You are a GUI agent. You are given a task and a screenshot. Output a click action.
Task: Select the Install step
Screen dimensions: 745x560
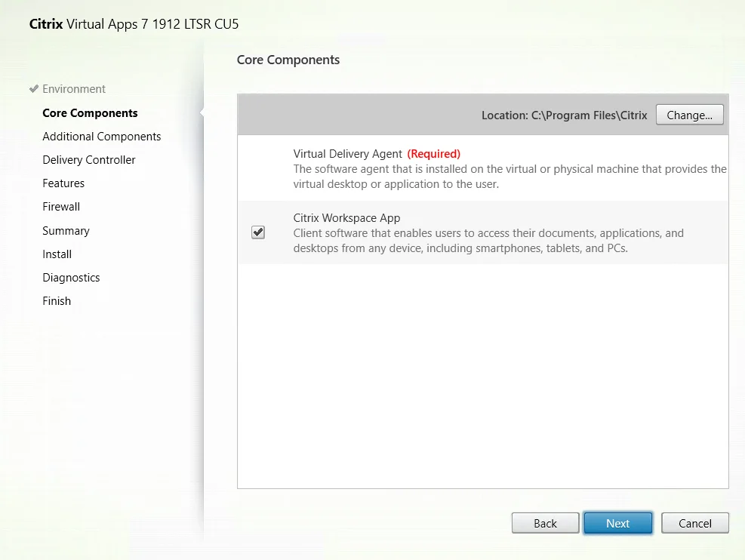(x=57, y=254)
